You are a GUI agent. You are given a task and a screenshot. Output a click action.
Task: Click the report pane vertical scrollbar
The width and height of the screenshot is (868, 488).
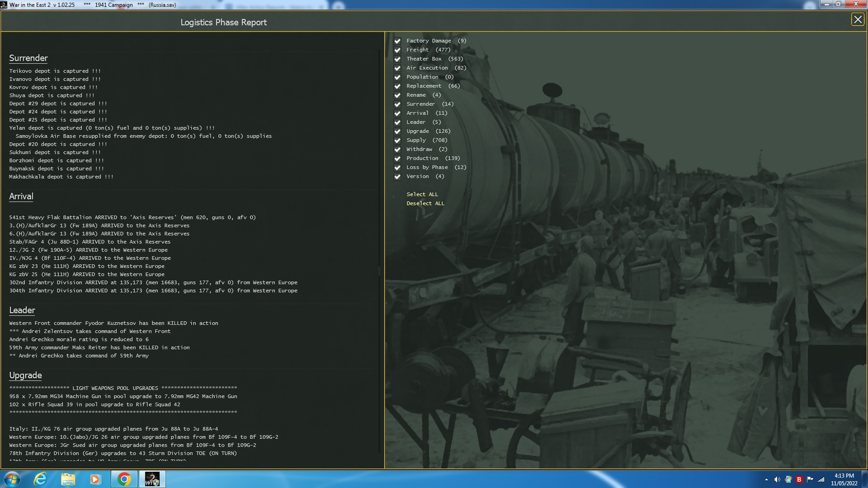[x=379, y=271]
